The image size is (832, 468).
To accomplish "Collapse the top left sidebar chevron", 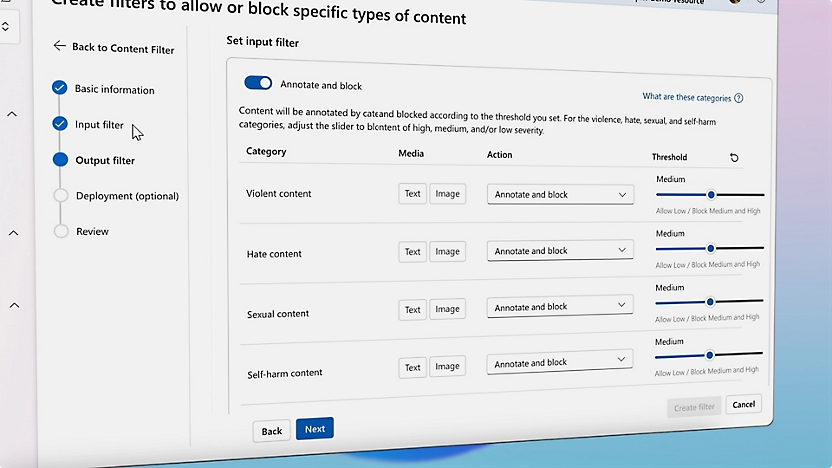I will [12, 114].
